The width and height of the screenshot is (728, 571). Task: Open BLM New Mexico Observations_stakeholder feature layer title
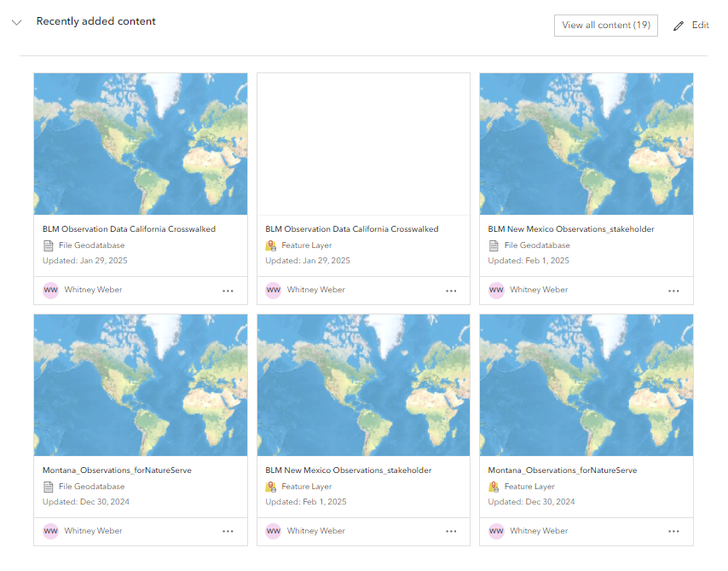click(348, 470)
